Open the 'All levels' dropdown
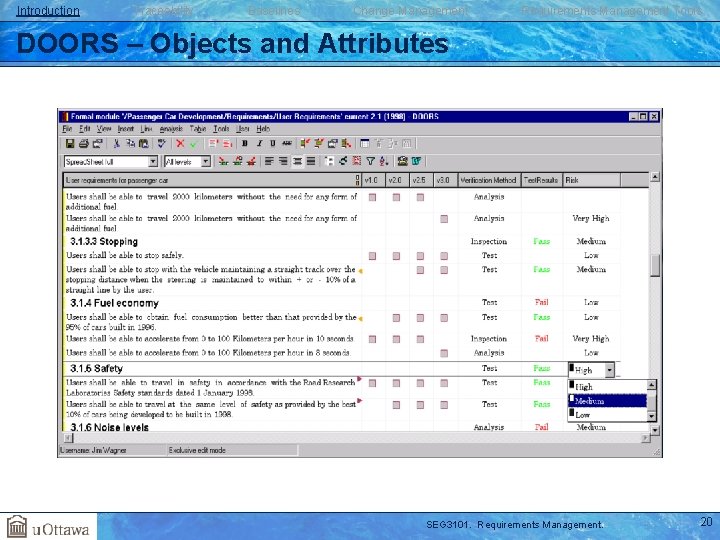 pyautogui.click(x=206, y=162)
